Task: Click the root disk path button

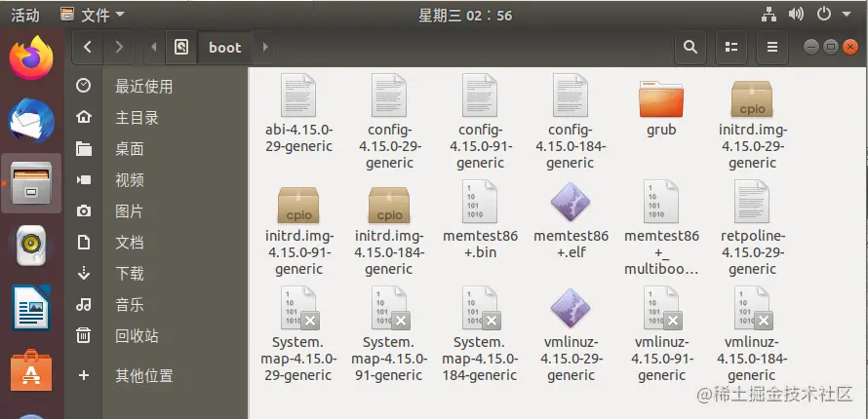Action: tap(181, 48)
